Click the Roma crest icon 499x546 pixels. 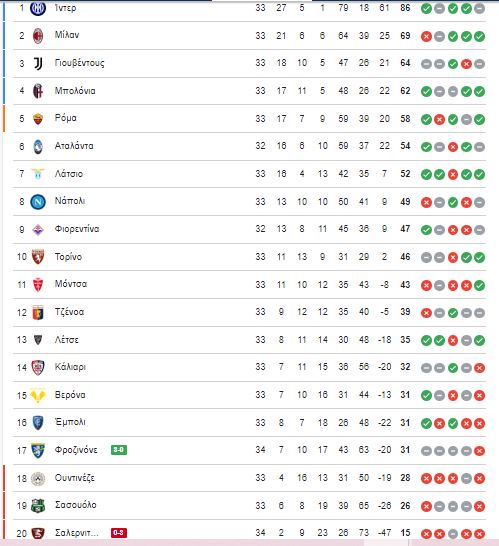38,119
